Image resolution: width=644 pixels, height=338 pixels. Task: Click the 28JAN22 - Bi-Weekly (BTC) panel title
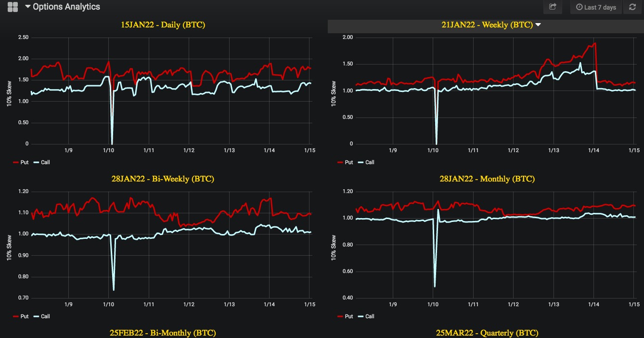tap(163, 179)
